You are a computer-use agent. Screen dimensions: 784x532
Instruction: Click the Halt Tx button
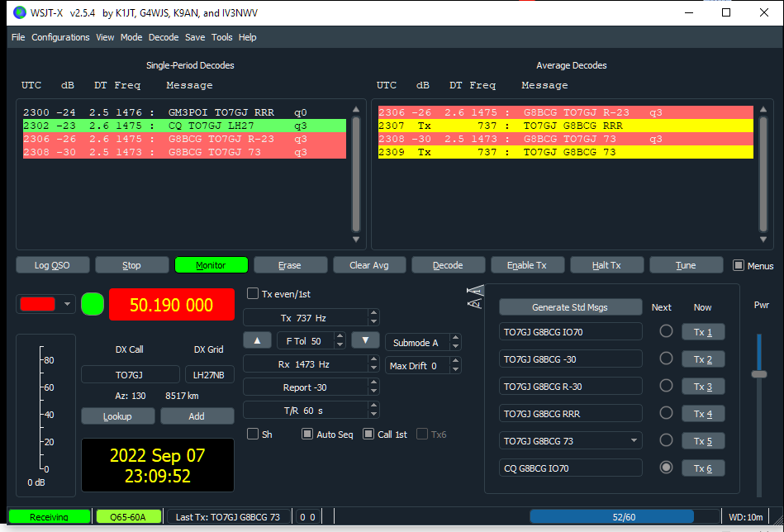[606, 265]
